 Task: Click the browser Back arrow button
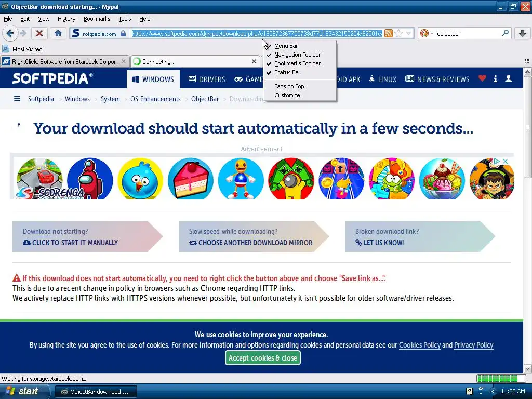[x=10, y=33]
